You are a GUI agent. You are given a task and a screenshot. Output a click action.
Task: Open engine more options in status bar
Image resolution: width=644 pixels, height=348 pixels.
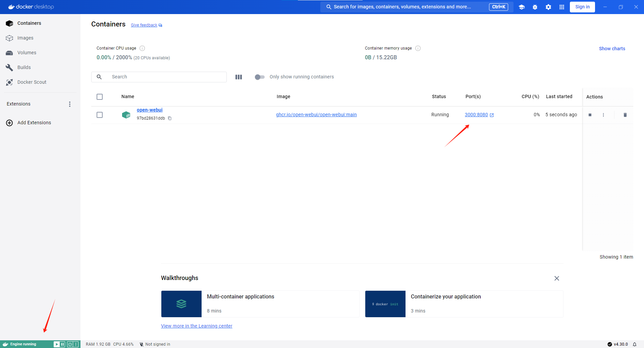(x=76, y=344)
